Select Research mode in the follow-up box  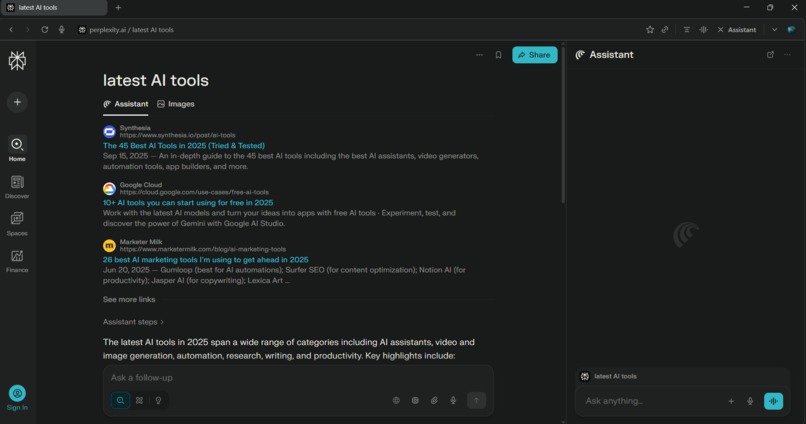(139, 400)
